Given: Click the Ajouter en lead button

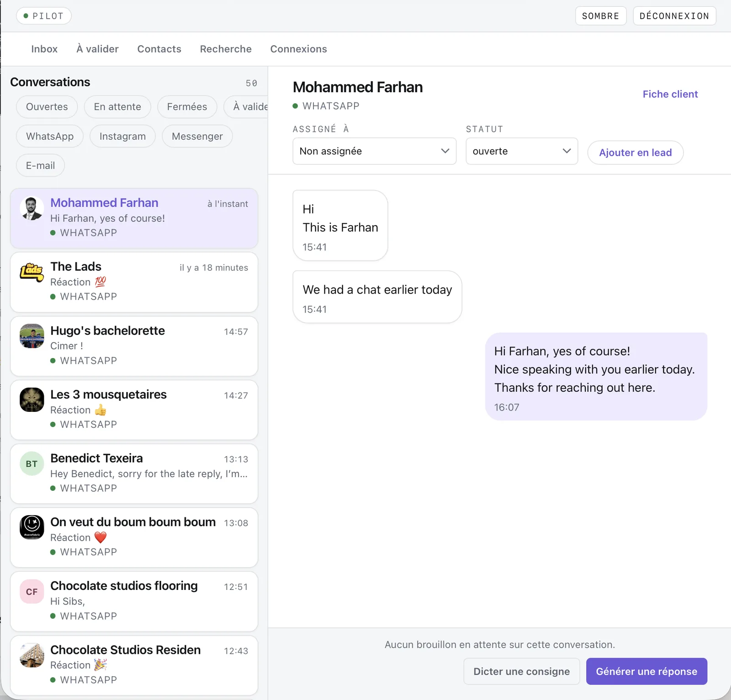Looking at the screenshot, I should (635, 153).
